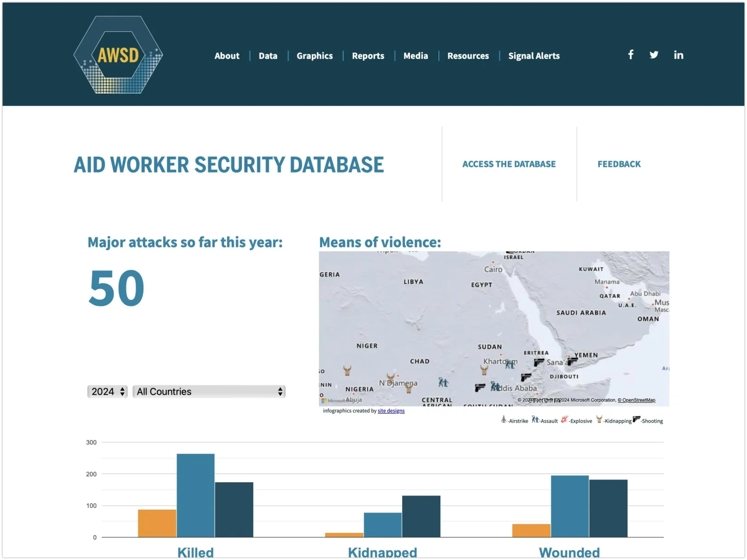Viewport: 747px width, 560px height.
Task: Open the LinkedIn social link
Action: [678, 55]
